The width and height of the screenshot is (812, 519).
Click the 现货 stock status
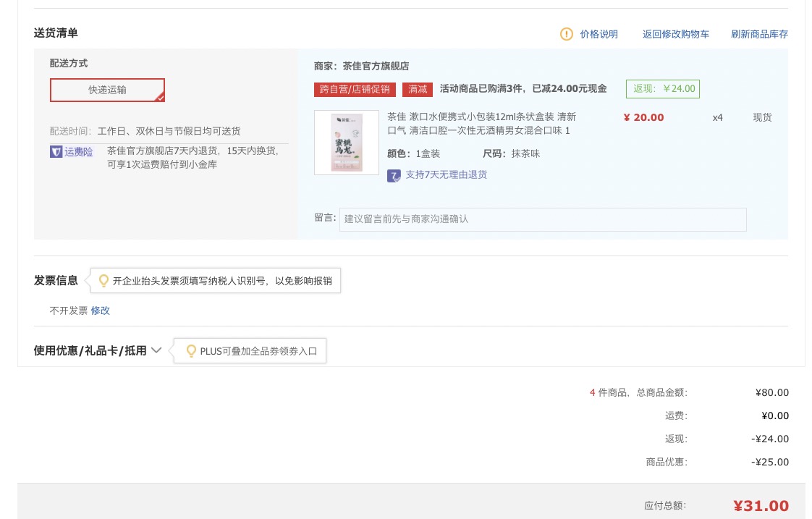762,117
